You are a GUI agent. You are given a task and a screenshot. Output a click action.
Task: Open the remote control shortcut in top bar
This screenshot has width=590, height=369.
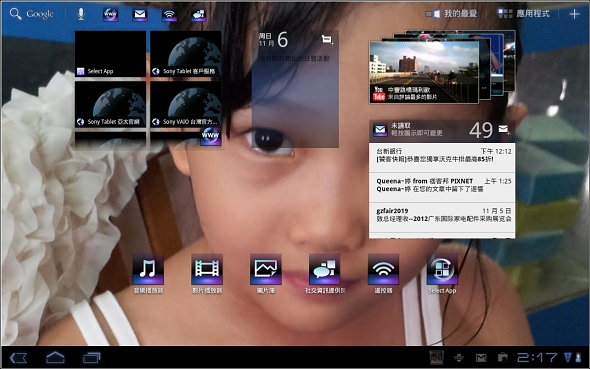point(169,14)
